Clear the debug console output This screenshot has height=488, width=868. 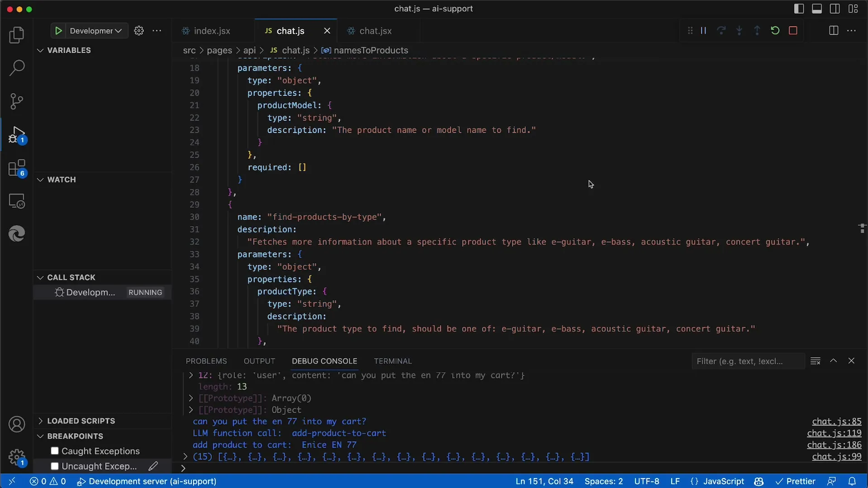click(816, 361)
